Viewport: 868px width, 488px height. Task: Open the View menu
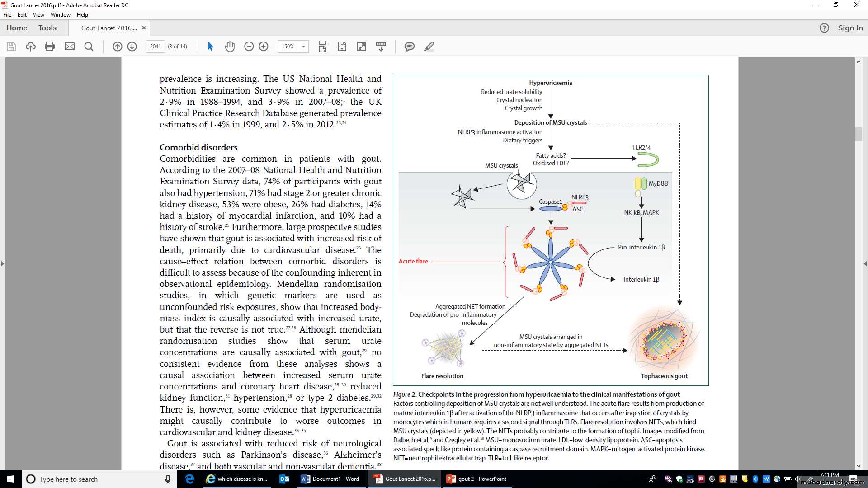tap(38, 15)
